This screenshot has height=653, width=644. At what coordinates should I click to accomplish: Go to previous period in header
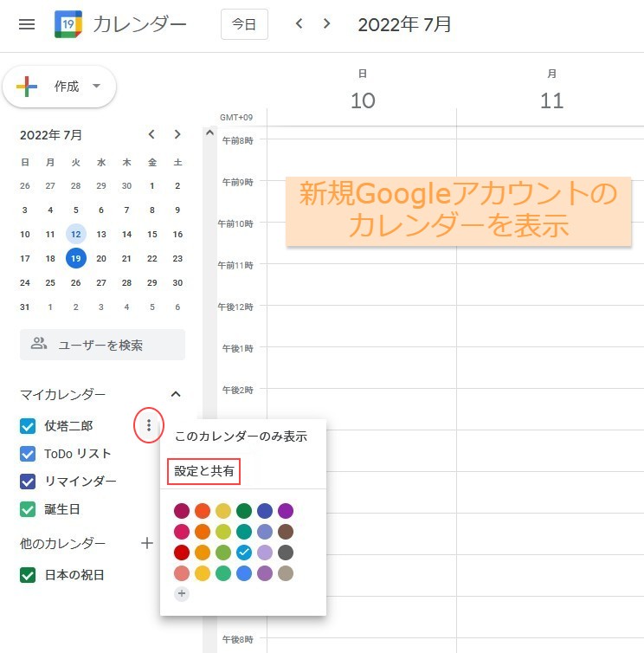299,23
